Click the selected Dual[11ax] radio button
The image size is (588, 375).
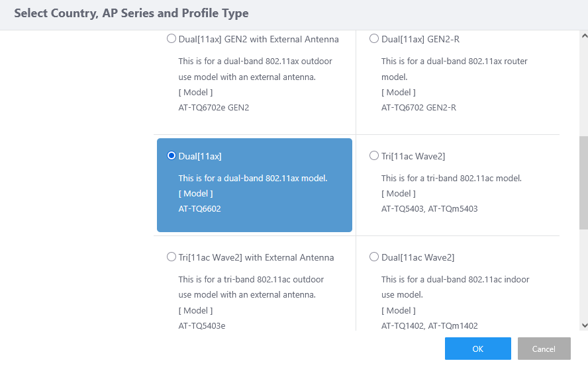click(171, 156)
